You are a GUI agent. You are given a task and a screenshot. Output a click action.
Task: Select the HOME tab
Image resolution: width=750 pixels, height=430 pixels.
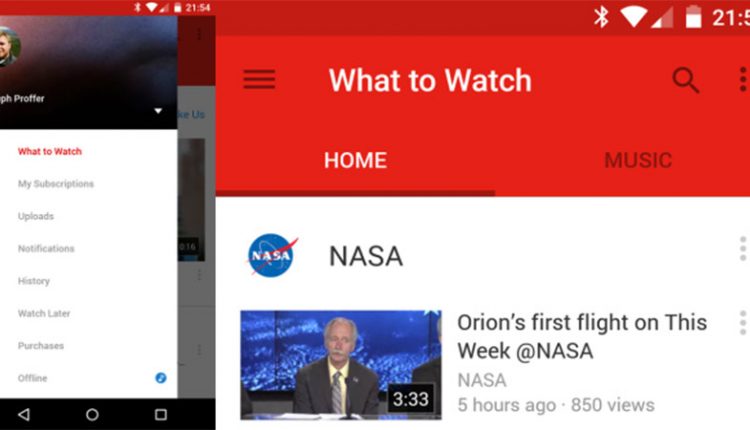coord(355,160)
